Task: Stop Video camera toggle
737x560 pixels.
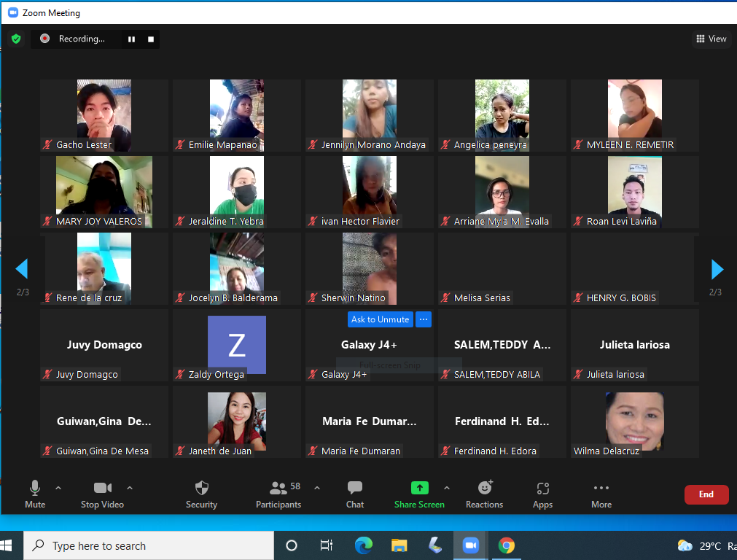Action: (x=102, y=489)
